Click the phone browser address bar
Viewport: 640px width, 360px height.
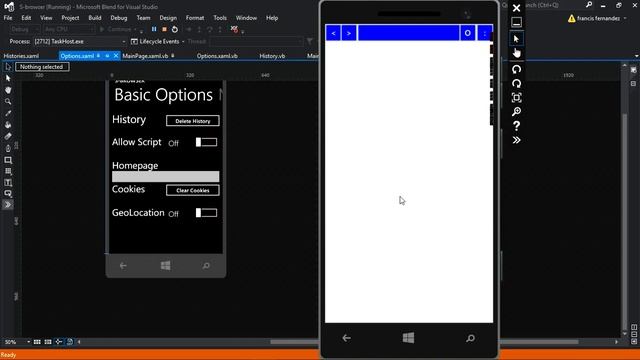click(x=408, y=33)
